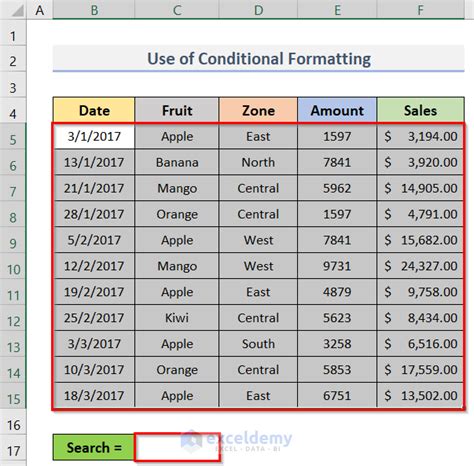Select column D header
The image size is (474, 466).
tap(258, 10)
